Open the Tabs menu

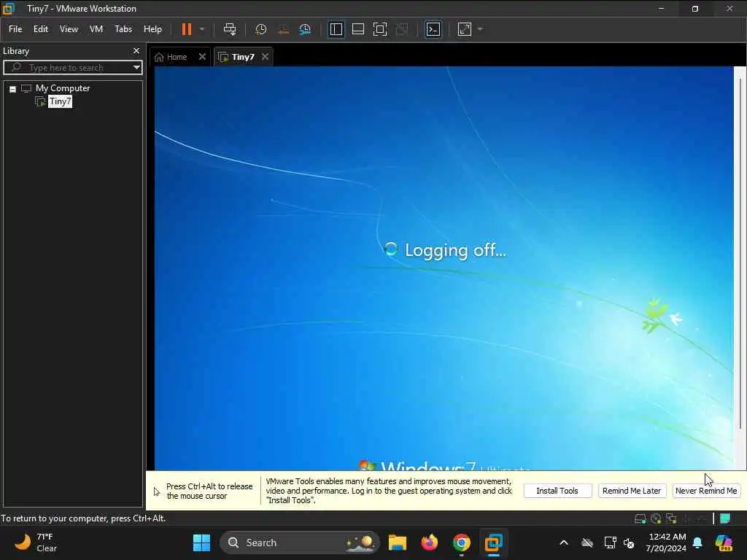[123, 29]
